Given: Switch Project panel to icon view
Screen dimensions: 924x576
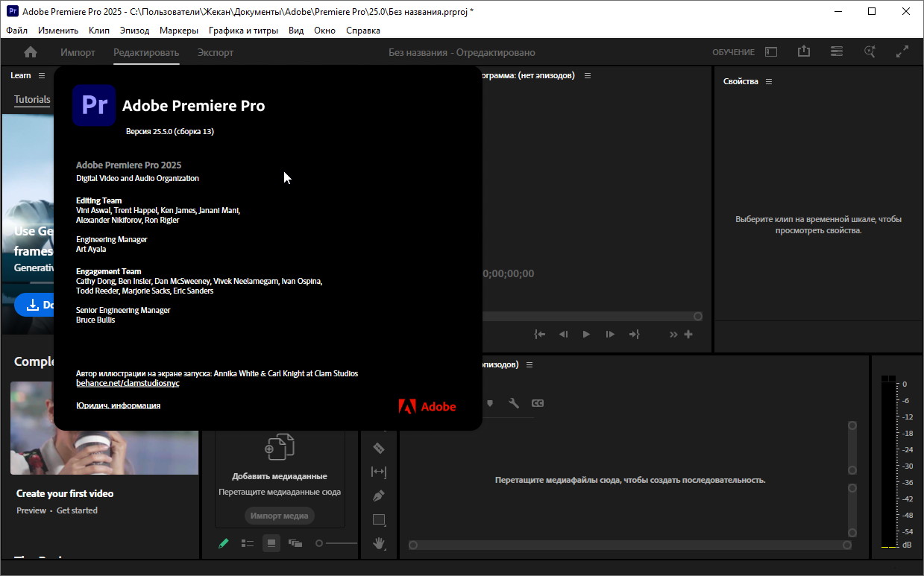Looking at the screenshot, I should [271, 543].
